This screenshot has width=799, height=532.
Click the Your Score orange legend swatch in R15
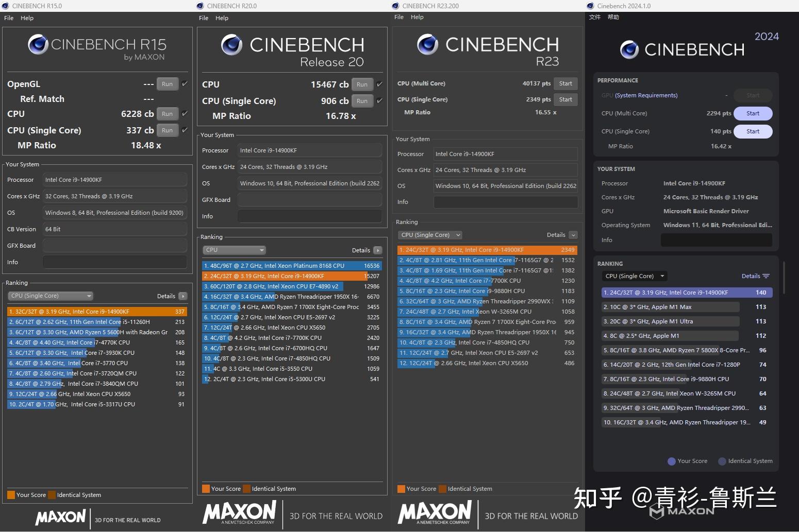click(x=11, y=495)
